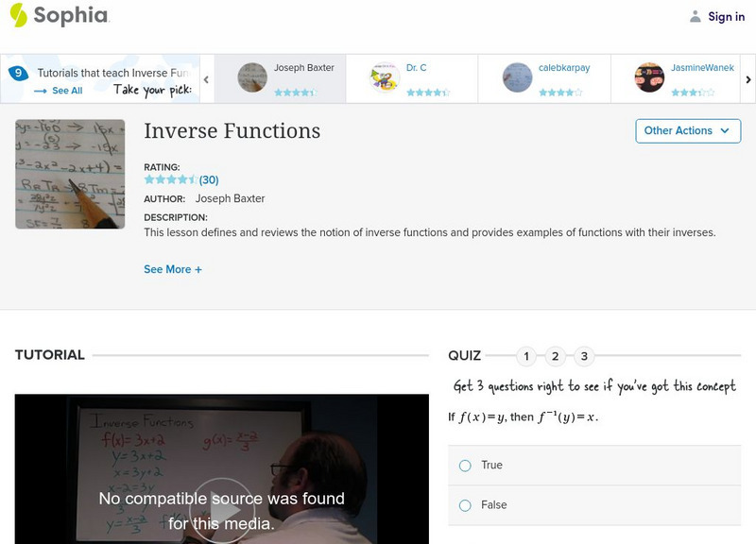Click the Sophia logo icon

click(x=18, y=15)
